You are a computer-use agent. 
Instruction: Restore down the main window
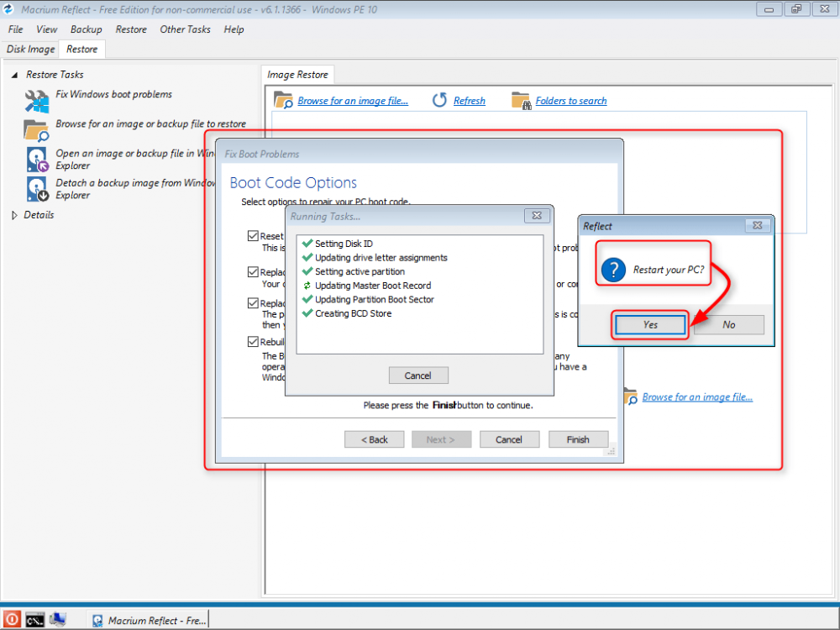coord(796,9)
